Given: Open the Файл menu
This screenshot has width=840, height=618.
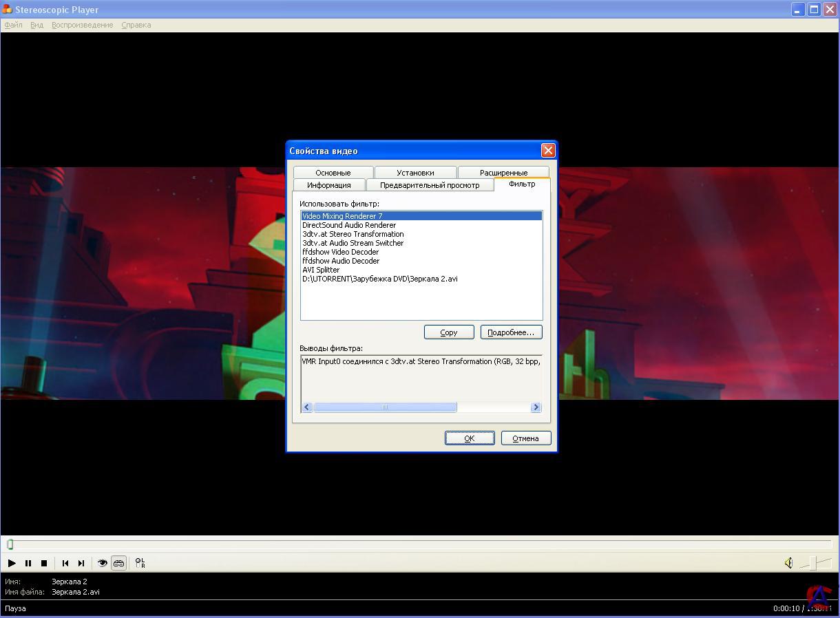Looking at the screenshot, I should tap(13, 25).
